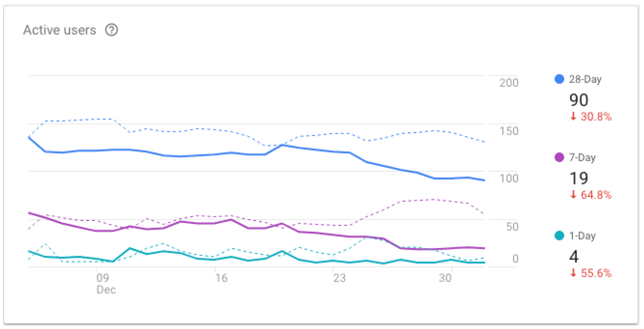Click the purple 7-Day legend dot

pos(559,157)
